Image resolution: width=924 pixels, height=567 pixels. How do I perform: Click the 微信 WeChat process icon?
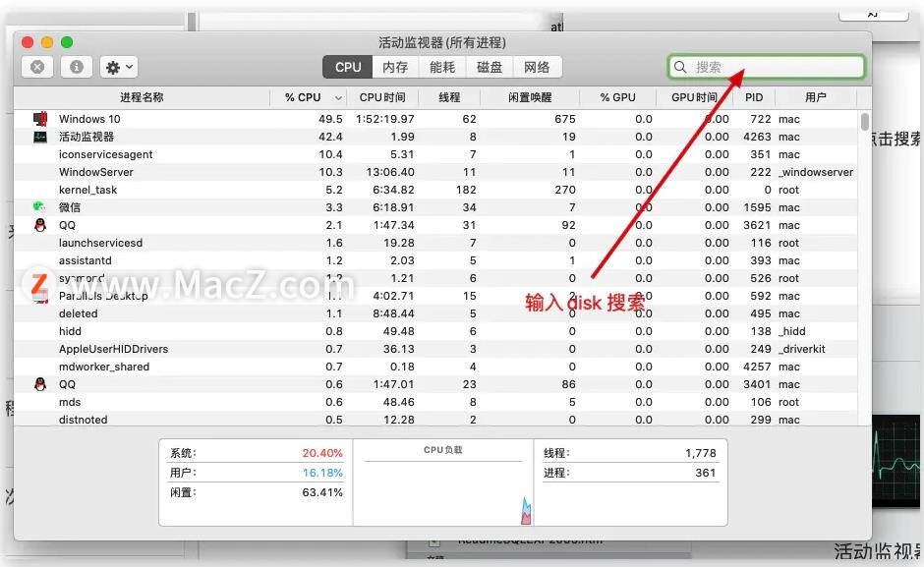(40, 207)
